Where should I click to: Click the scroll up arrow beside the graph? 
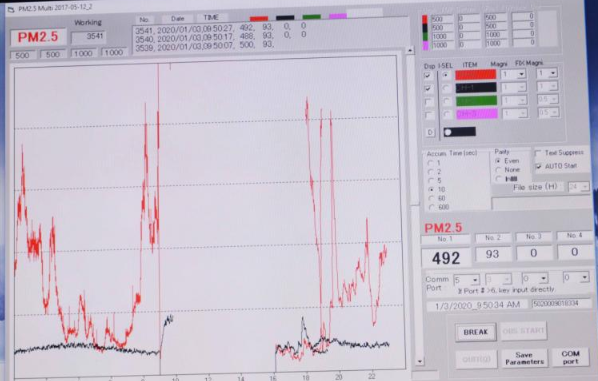410,50
